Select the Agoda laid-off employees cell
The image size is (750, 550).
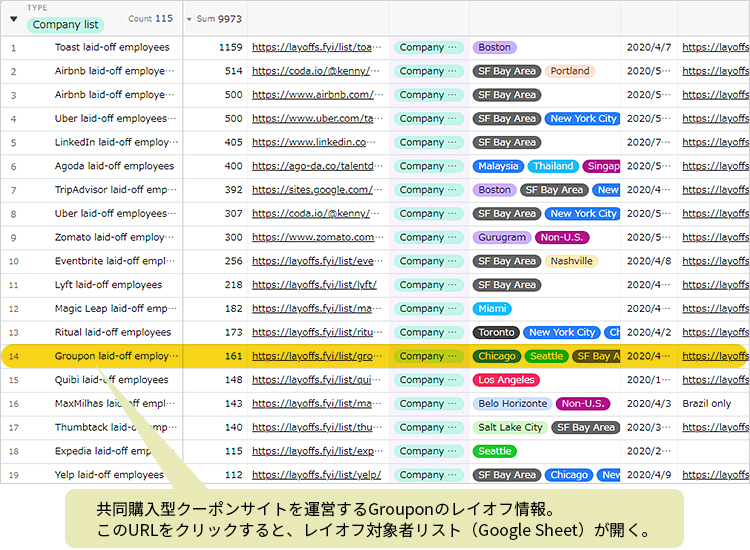pos(114,166)
